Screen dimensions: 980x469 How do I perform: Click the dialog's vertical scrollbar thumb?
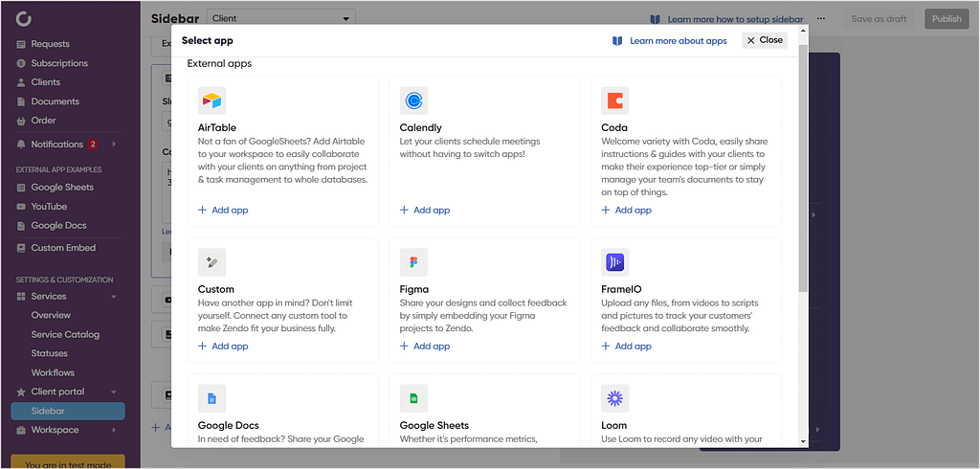(803, 167)
